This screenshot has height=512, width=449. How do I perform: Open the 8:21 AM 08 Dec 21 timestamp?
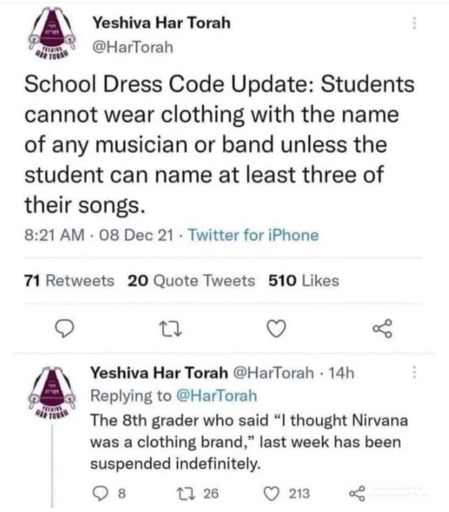[x=99, y=235]
